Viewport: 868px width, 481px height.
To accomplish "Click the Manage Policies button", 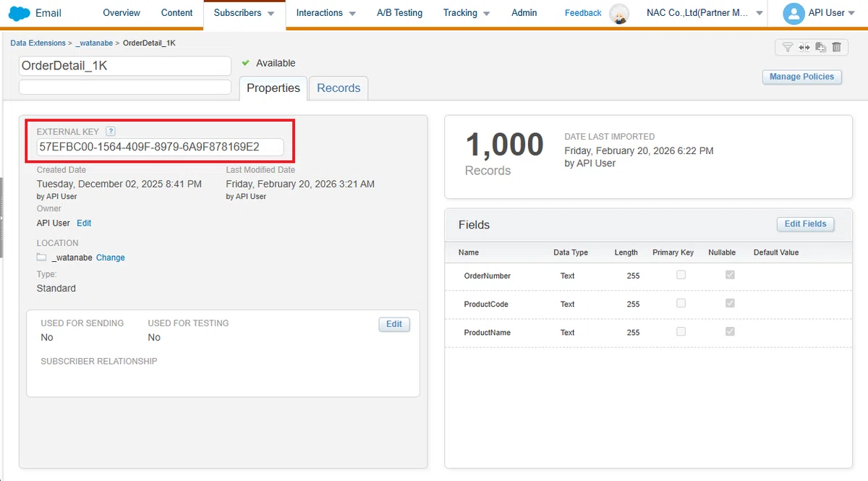I will point(801,77).
